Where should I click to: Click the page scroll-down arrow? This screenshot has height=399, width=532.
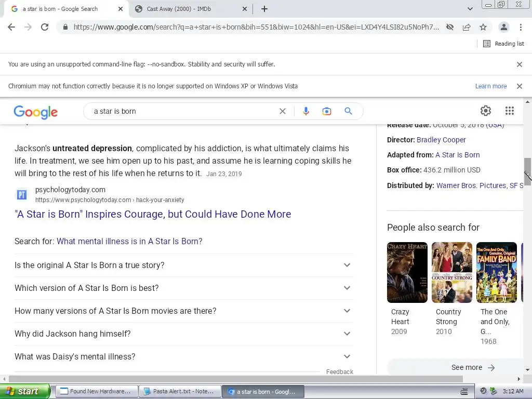pyautogui.click(x=528, y=369)
